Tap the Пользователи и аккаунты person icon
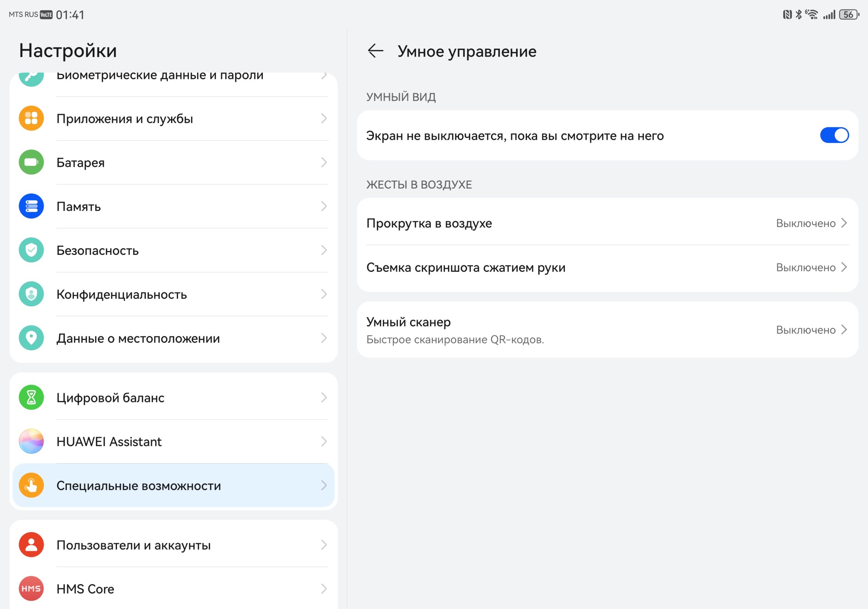 click(x=32, y=545)
